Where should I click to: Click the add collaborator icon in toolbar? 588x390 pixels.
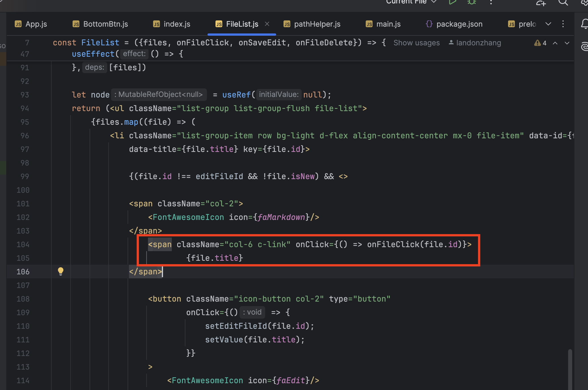click(541, 3)
